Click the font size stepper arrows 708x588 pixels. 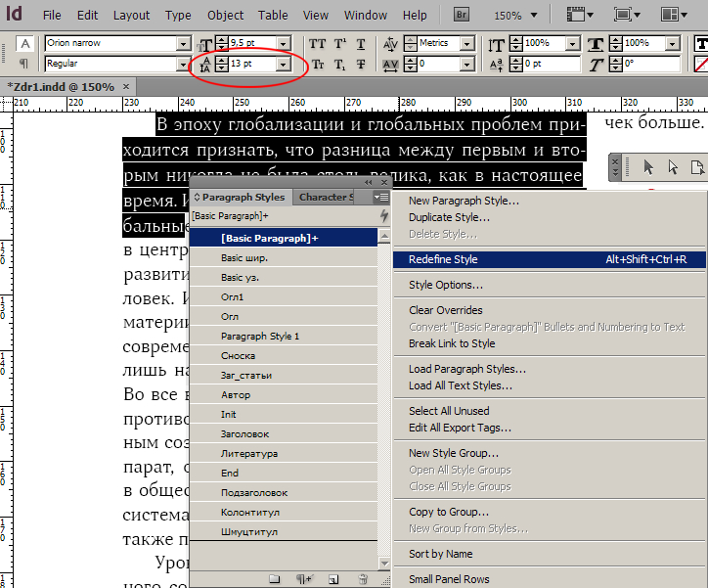tap(222, 44)
